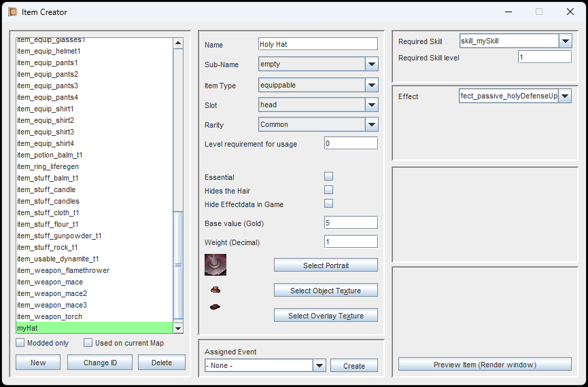Click the dark hat overlay texture icon

pos(215,307)
